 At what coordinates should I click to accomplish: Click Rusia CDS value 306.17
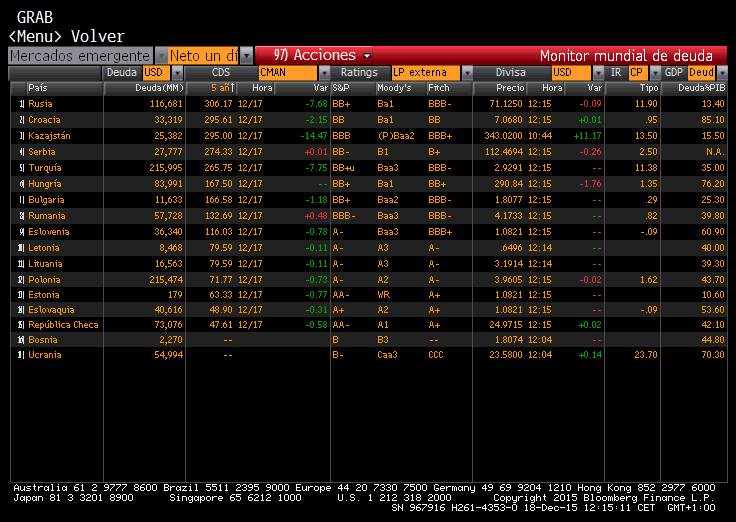(218, 104)
